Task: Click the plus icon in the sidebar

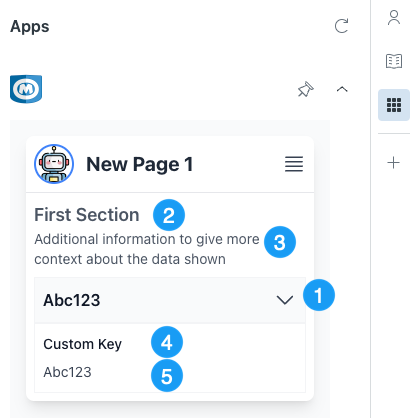Action: [x=394, y=163]
